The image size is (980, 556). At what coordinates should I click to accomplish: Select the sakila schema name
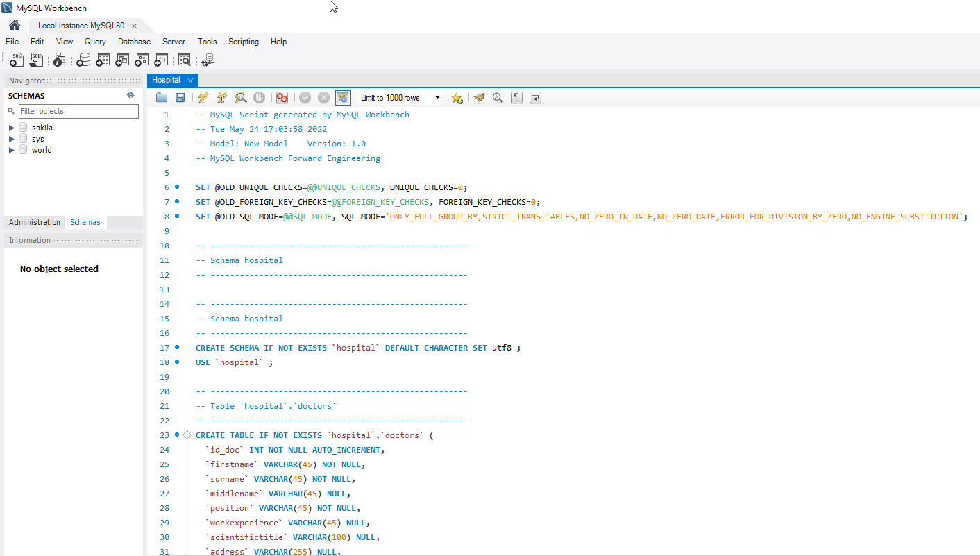42,128
